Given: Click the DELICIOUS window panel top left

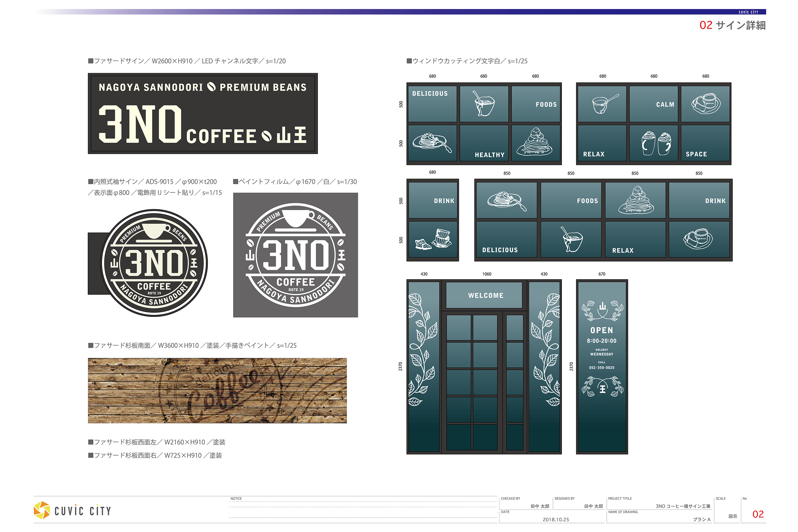Looking at the screenshot, I should pyautogui.click(x=432, y=103).
